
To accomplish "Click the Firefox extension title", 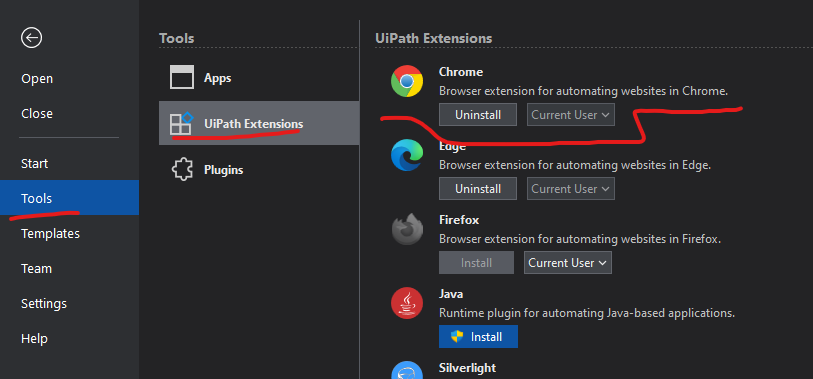I will (459, 220).
